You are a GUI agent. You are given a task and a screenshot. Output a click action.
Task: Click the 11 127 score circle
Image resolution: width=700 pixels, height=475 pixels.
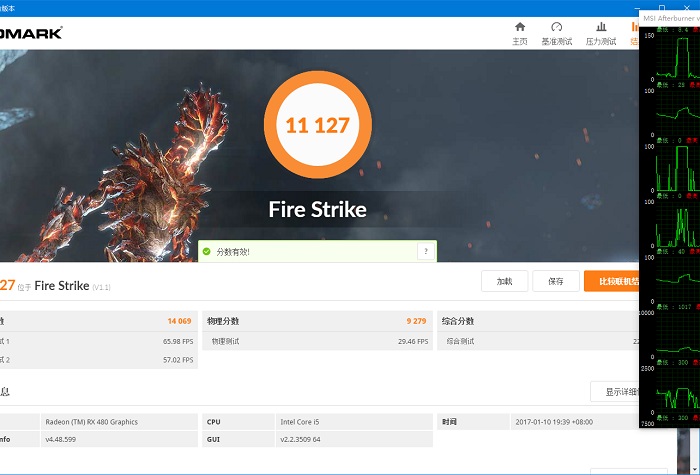tap(317, 125)
